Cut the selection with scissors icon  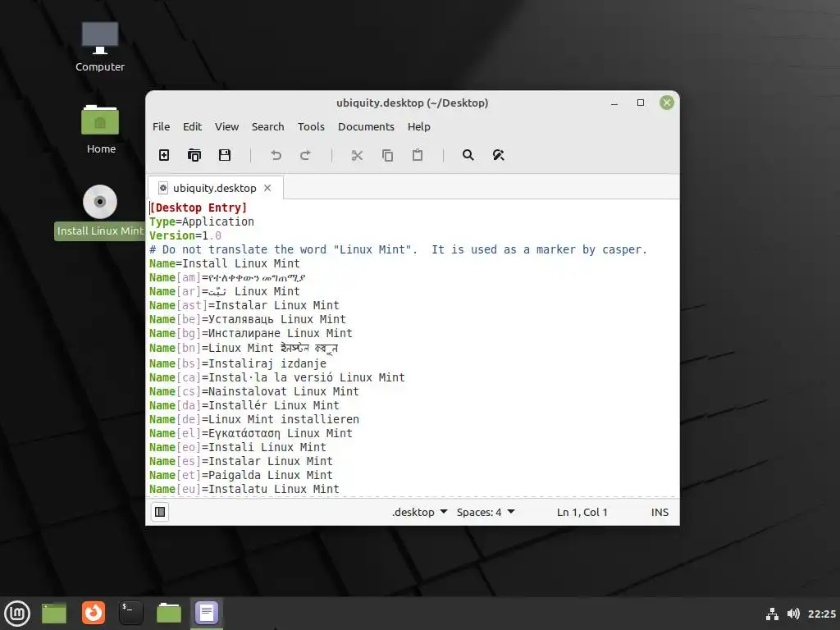tap(357, 155)
